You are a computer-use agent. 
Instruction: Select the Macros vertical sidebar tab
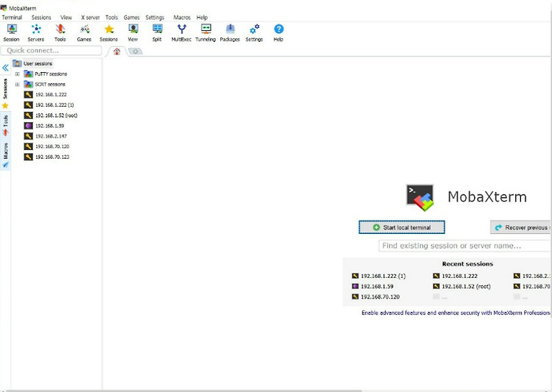point(5,155)
